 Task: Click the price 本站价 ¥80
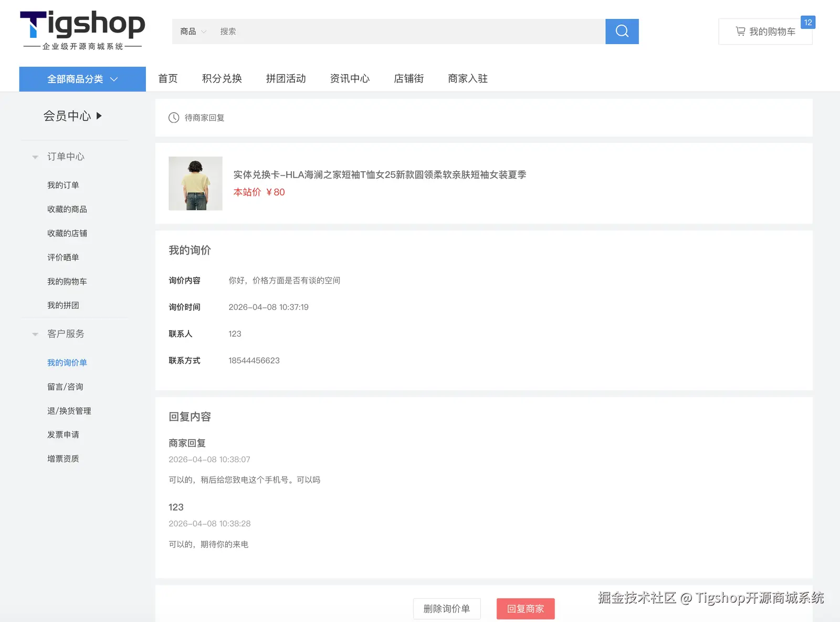pos(259,192)
